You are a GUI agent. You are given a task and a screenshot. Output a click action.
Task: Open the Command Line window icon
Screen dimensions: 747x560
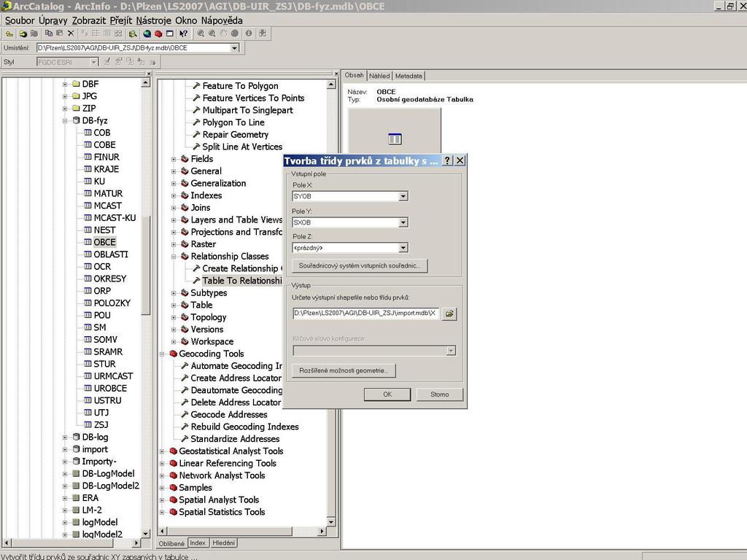click(x=169, y=34)
